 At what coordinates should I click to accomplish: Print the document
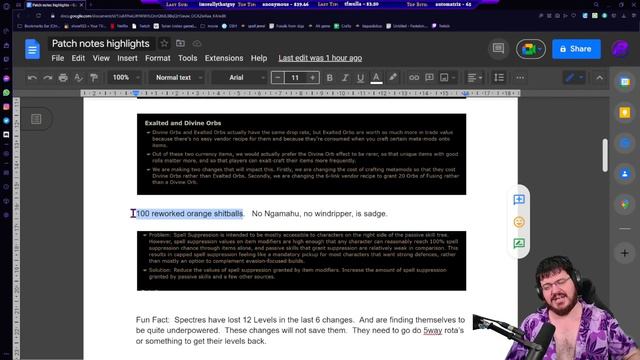pyautogui.click(x=63, y=78)
